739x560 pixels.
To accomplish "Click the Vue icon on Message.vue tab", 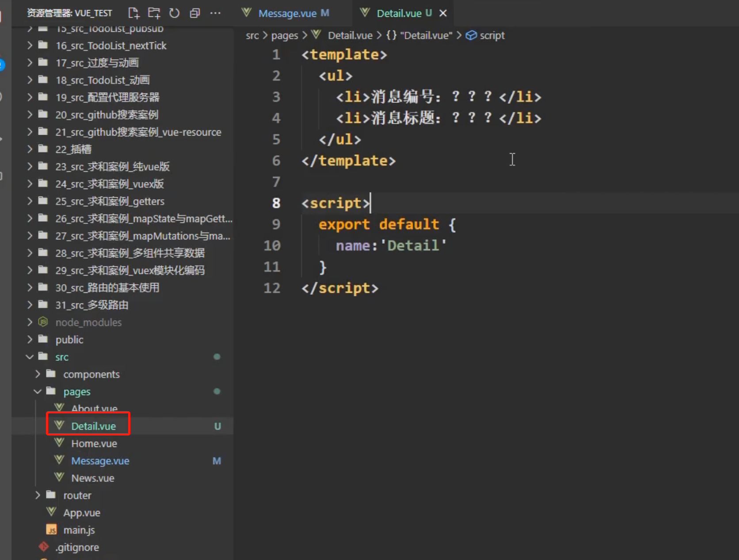I will 247,12.
